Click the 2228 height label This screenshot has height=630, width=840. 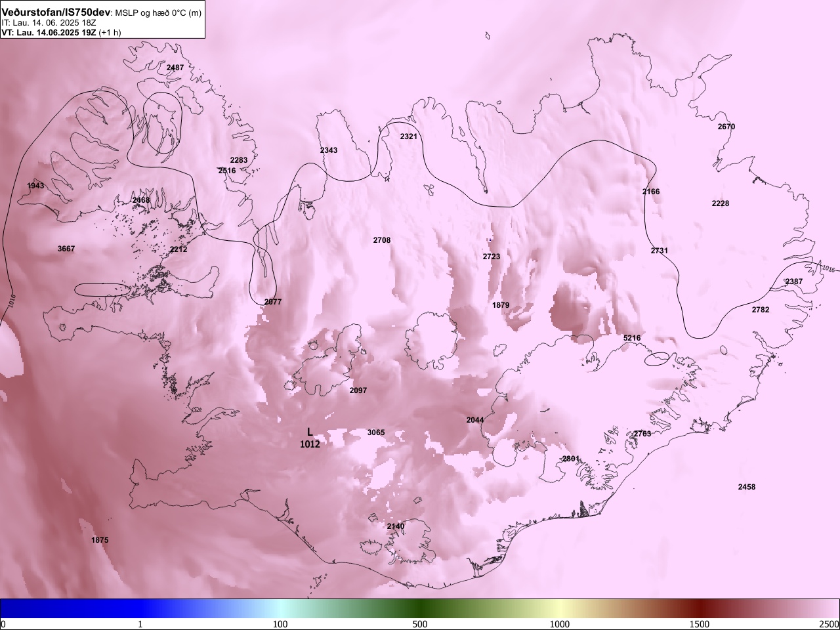pos(721,203)
